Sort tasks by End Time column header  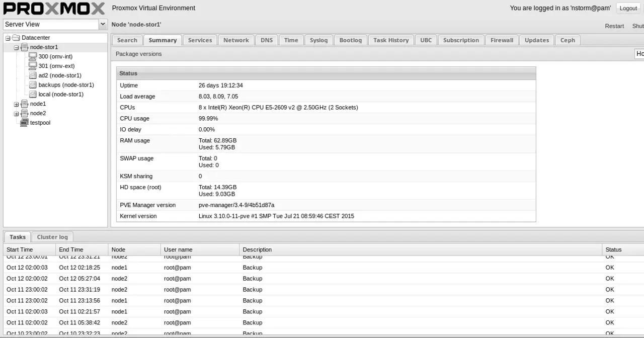pyautogui.click(x=82, y=249)
